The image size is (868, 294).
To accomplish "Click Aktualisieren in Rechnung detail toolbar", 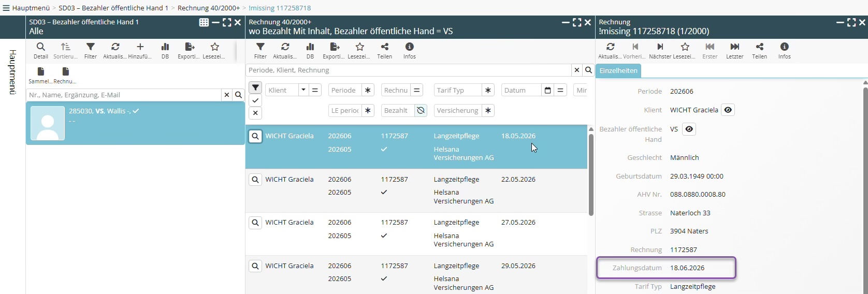I will coord(611,51).
